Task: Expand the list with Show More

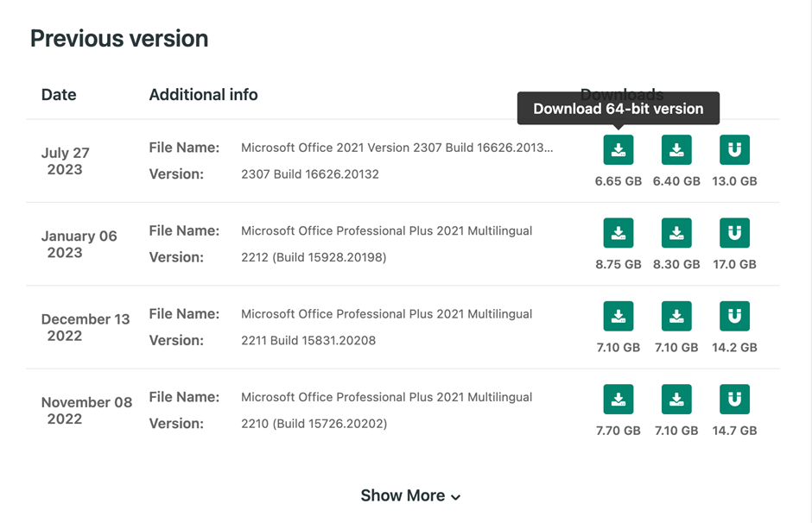Action: pyautogui.click(x=410, y=495)
